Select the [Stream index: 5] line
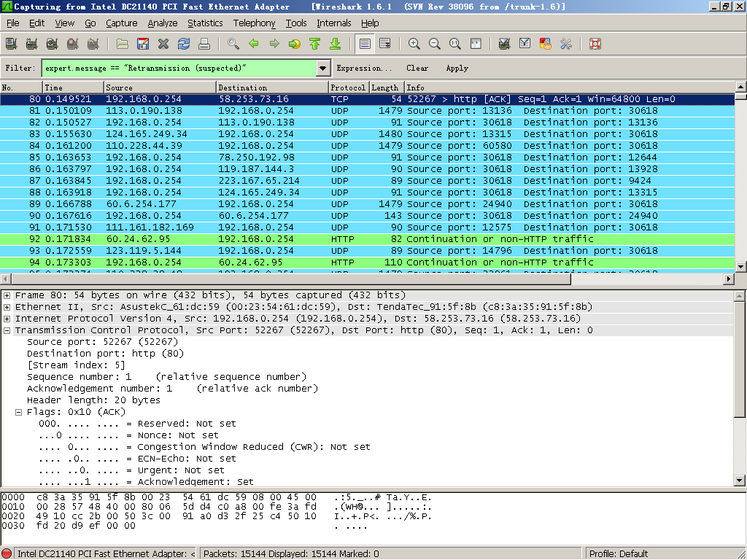Screen dimensions: 747x560 tap(76, 365)
